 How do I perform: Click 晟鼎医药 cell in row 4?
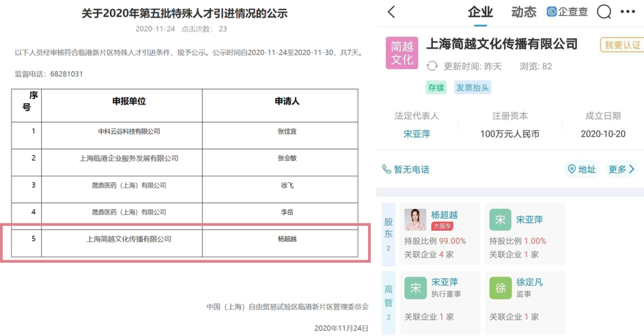coord(129,212)
